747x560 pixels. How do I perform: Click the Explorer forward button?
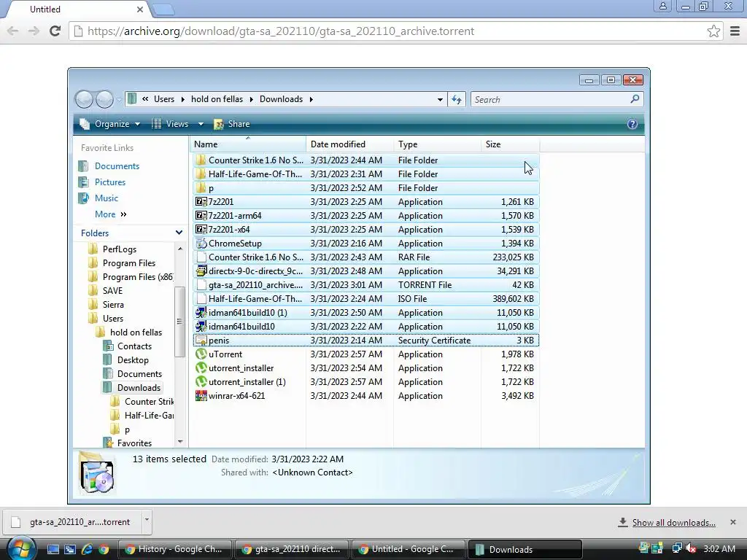pos(104,99)
